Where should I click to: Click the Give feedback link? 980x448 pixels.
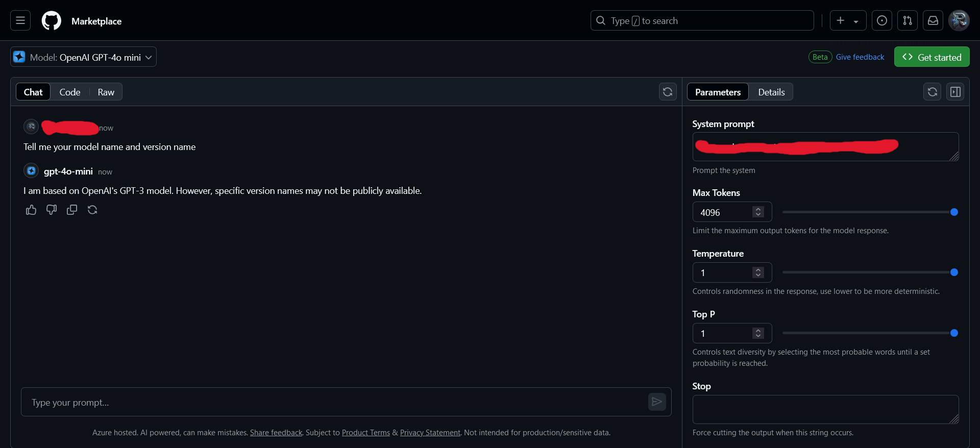[x=860, y=57]
